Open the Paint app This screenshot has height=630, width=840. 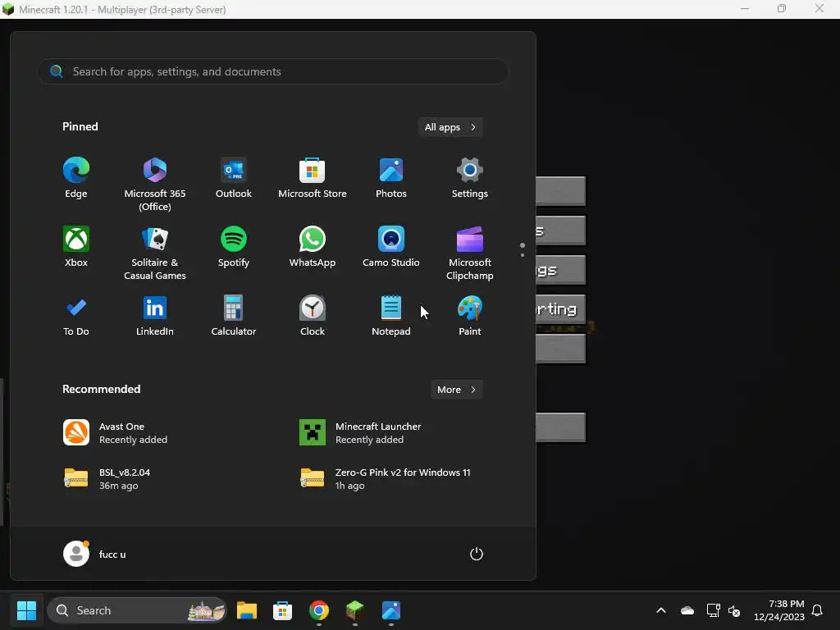coord(470,316)
